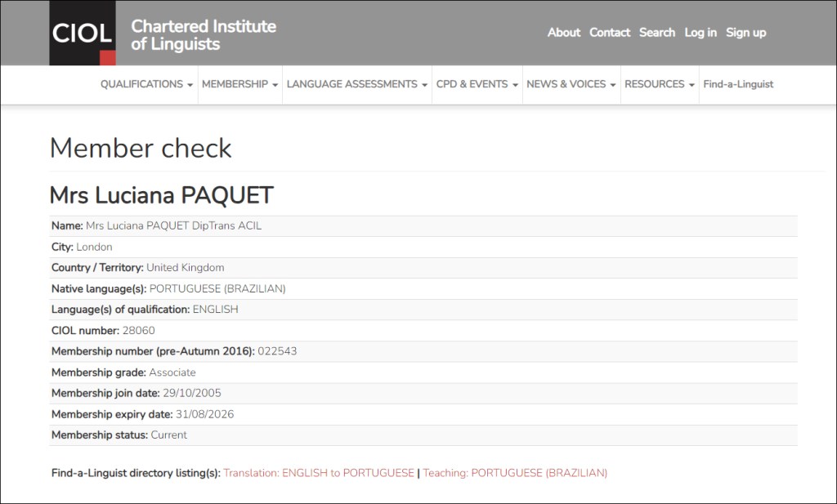Open Translation: English to Portuguese listing
Viewport: 837px width, 504px height.
319,473
